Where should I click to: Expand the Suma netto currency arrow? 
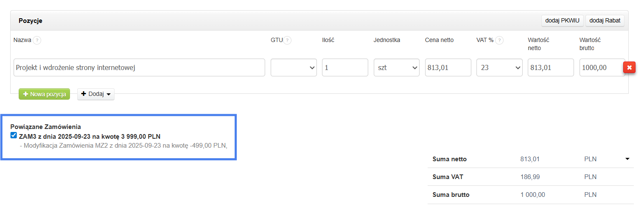tap(627, 159)
